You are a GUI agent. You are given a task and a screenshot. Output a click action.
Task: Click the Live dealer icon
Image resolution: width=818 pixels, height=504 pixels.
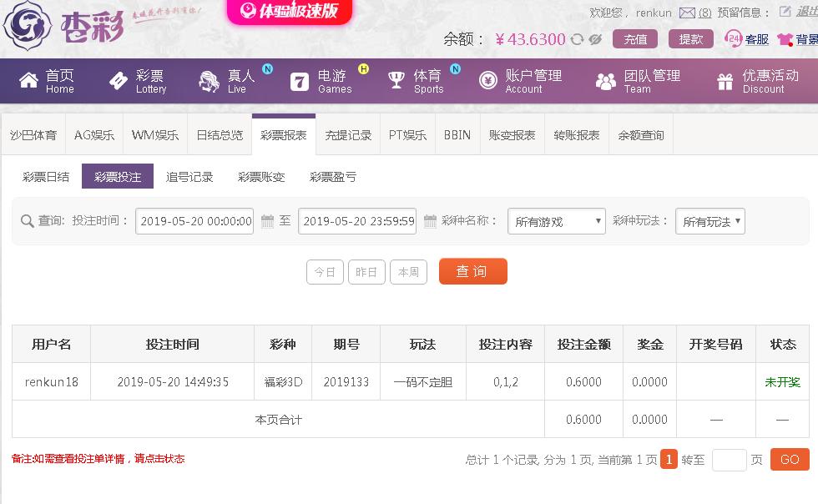[x=210, y=82]
